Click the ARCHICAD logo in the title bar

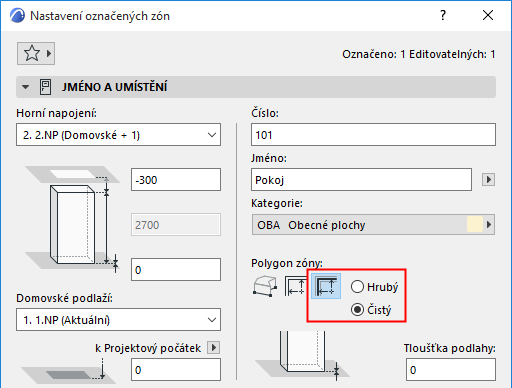point(17,15)
